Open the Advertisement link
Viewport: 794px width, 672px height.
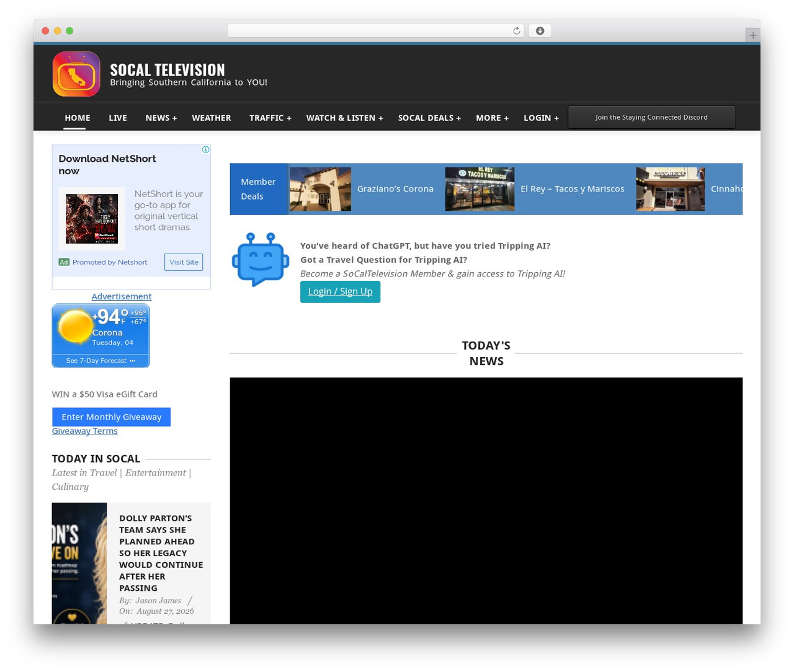(x=122, y=296)
